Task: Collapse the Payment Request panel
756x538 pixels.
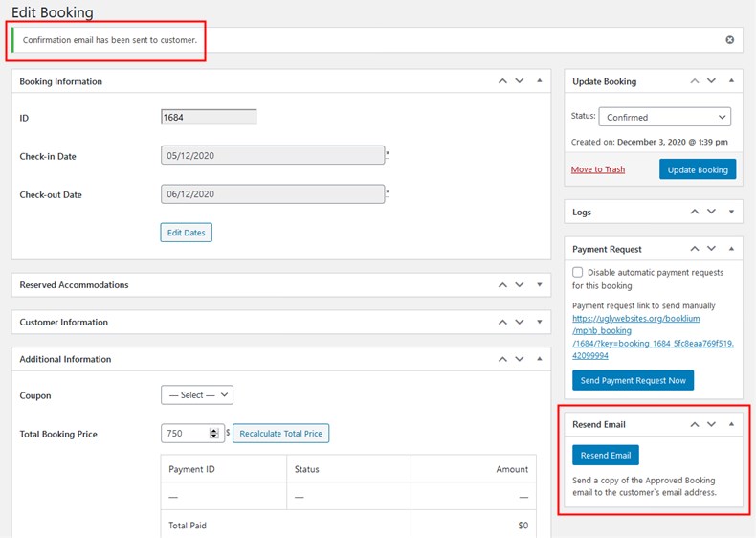Action: point(731,249)
